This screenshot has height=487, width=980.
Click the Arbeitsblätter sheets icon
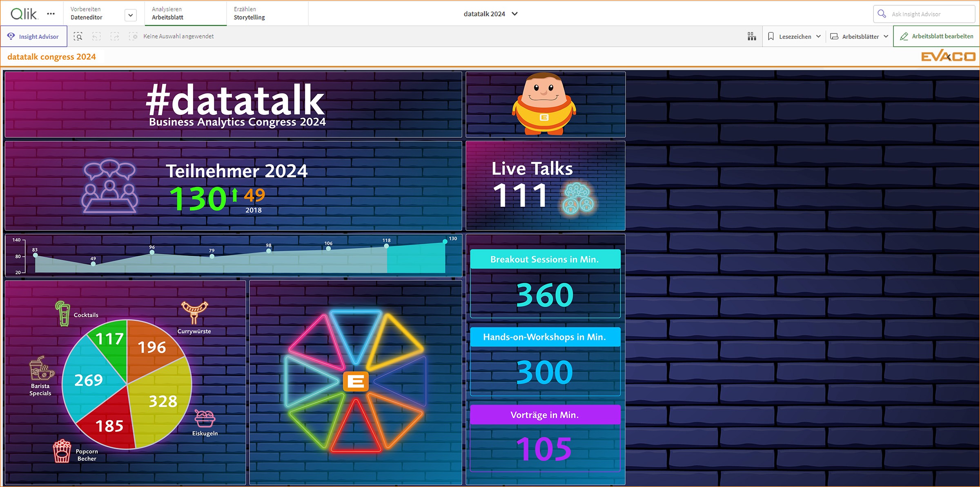pyautogui.click(x=834, y=36)
